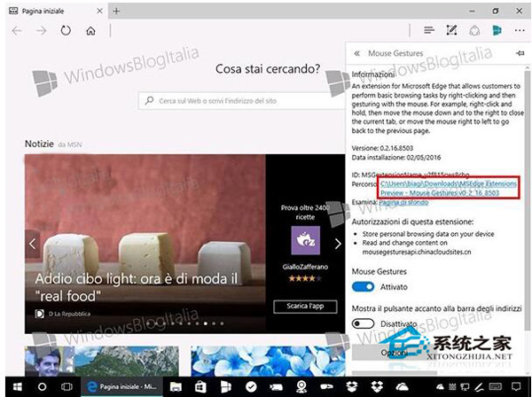Open the touch keyboard icon in tray
The width and height of the screenshot is (532, 397).
pos(496,386)
